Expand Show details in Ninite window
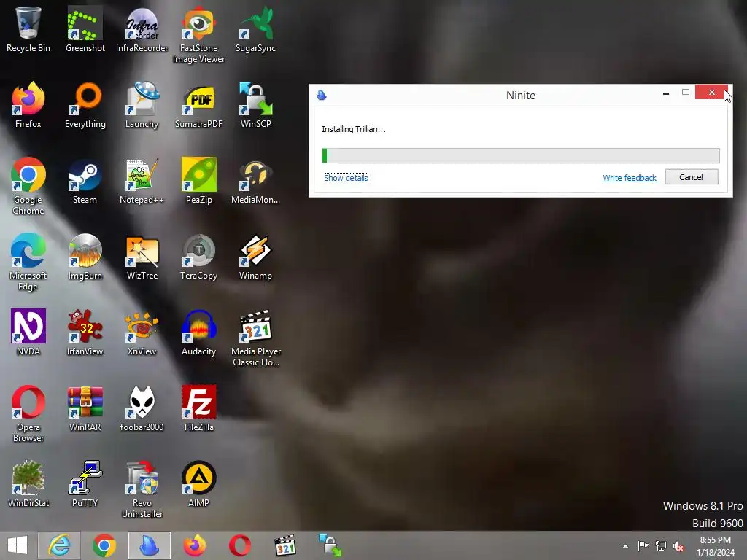 (x=347, y=178)
